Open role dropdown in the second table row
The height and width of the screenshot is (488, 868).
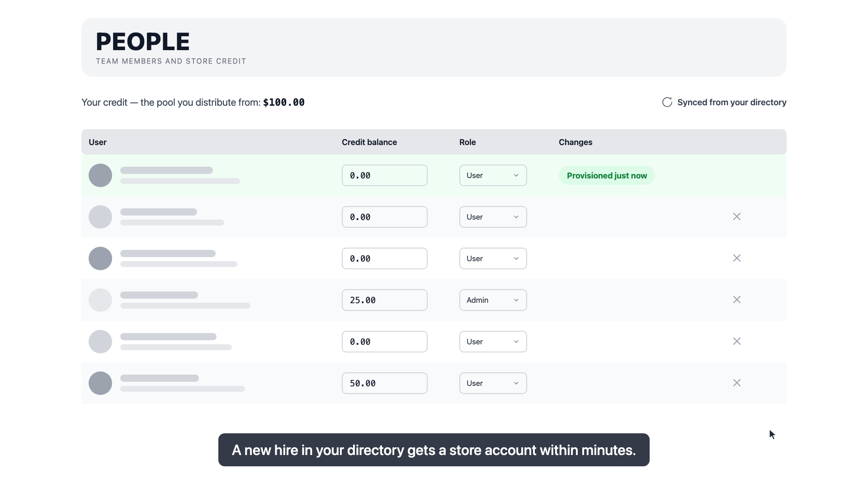[x=493, y=217]
